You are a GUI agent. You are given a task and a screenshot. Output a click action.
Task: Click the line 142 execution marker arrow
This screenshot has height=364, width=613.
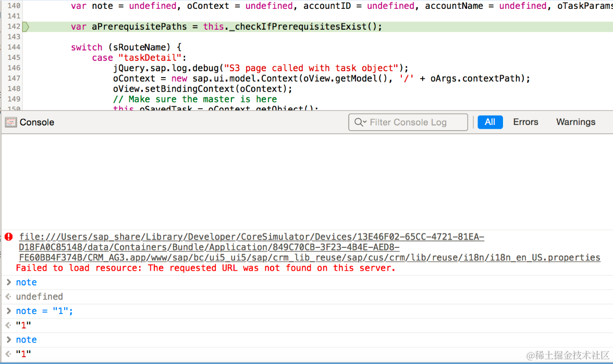(x=26, y=27)
